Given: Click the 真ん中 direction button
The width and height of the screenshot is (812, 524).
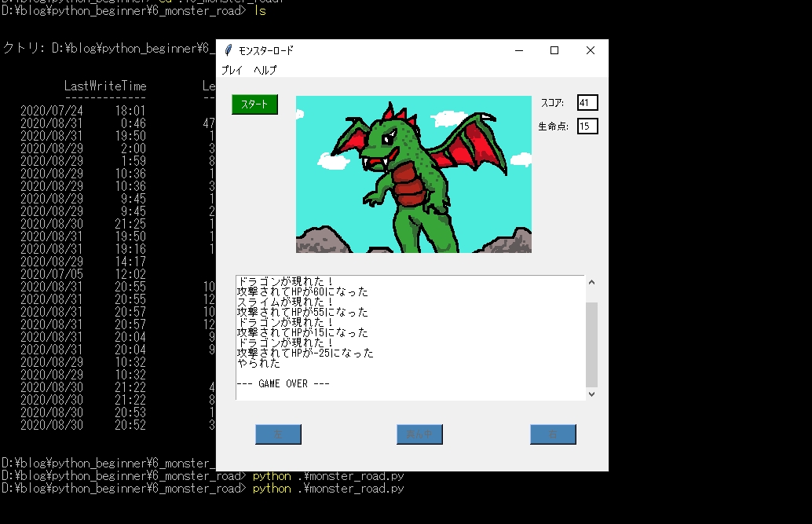Looking at the screenshot, I should 419,434.
